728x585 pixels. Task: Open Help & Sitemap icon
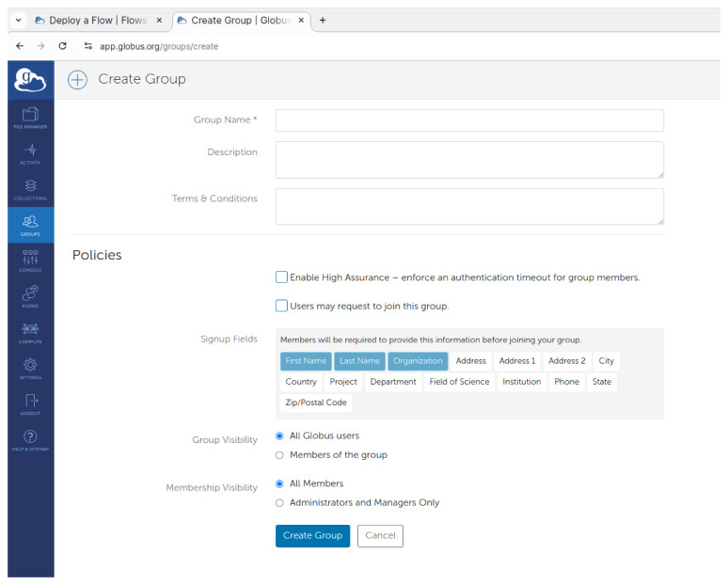tap(30, 439)
